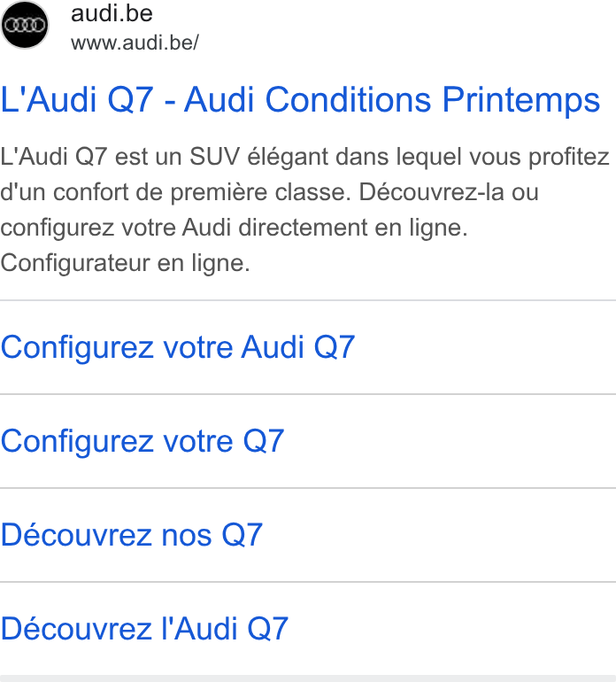Open the audi.be site name

point(112,13)
